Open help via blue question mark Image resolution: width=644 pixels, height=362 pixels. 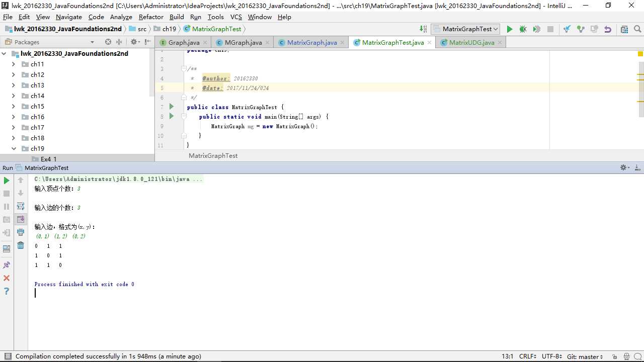pyautogui.click(x=7, y=291)
